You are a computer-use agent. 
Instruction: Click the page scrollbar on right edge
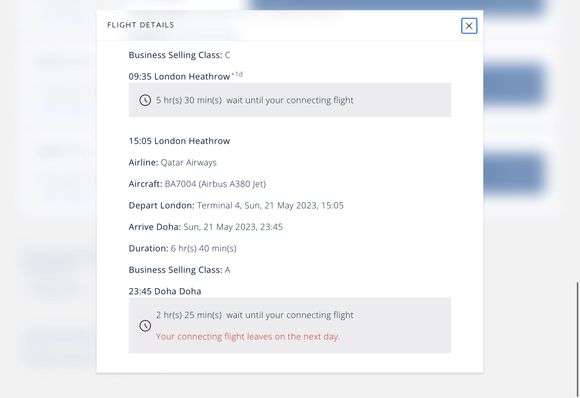pyautogui.click(x=577, y=338)
